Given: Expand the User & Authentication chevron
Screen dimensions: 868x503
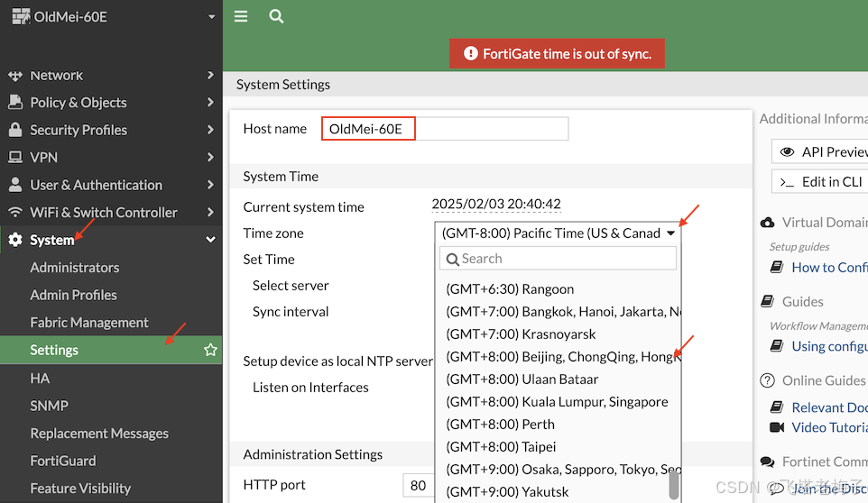Looking at the screenshot, I should [x=210, y=184].
